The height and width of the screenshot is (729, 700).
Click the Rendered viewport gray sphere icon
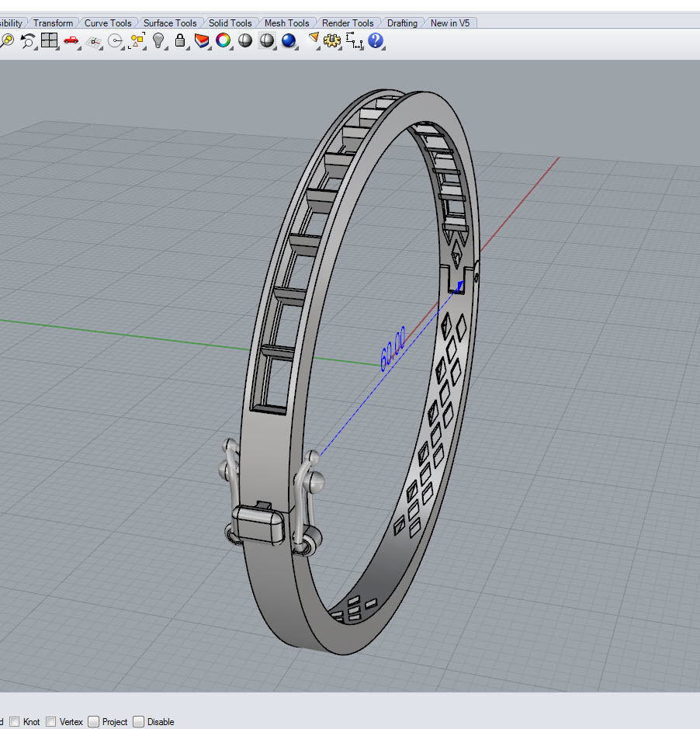point(267,41)
